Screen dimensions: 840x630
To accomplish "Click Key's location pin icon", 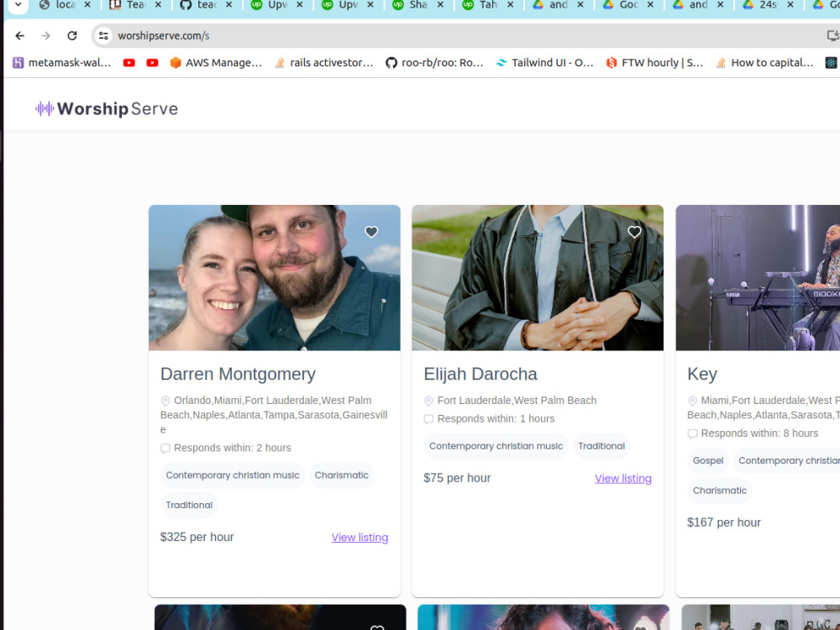I will [692, 401].
